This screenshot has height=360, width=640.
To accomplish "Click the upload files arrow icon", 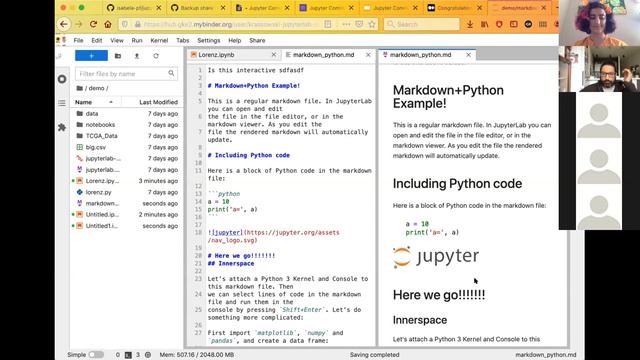I will [x=137, y=56].
